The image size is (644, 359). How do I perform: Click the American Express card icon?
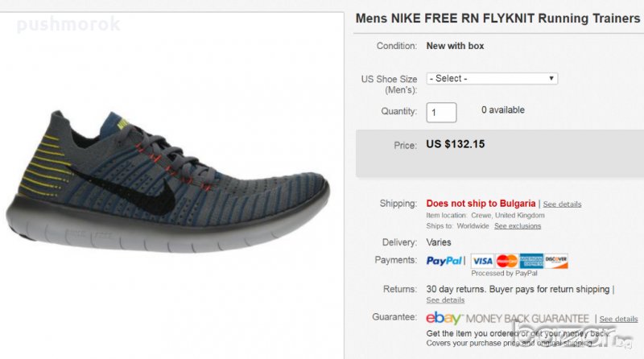[531, 261]
